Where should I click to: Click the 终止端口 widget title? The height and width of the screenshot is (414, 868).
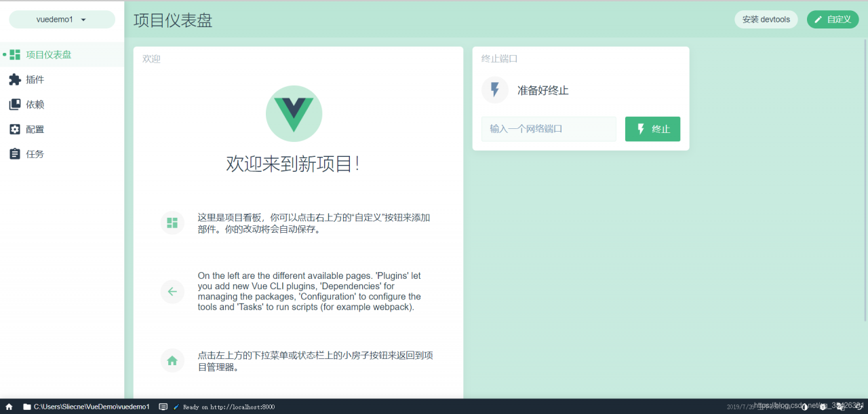(500, 59)
